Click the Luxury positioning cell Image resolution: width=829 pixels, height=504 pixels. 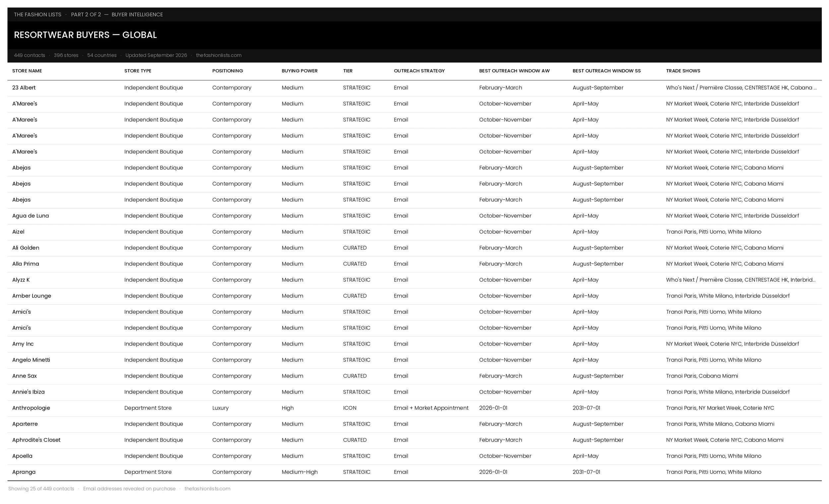(x=221, y=408)
